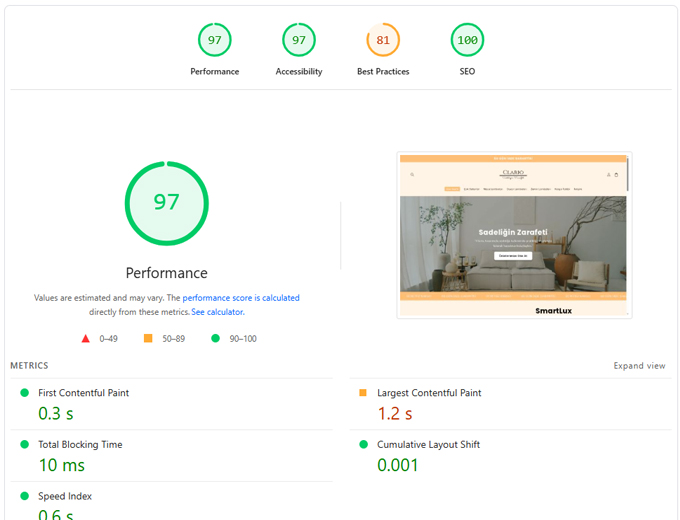Click the orange square beside Largest Contentful Paint
The height and width of the screenshot is (520, 680).
click(x=362, y=393)
